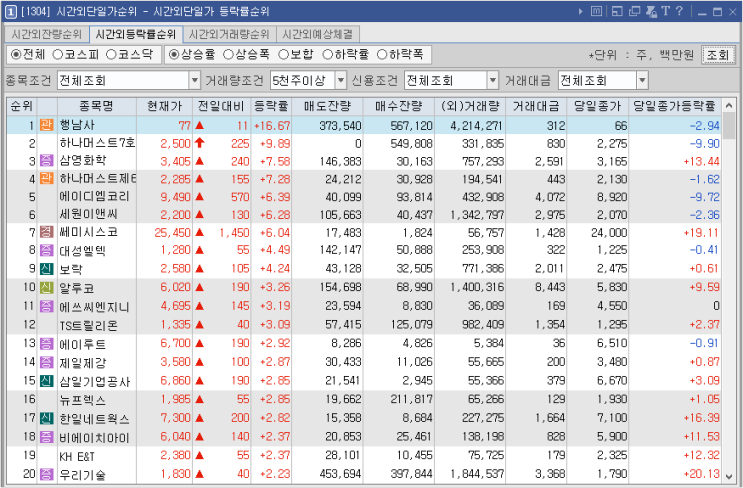Switch to the 시간외예상체결 tab
743x488 pixels.
click(318, 35)
